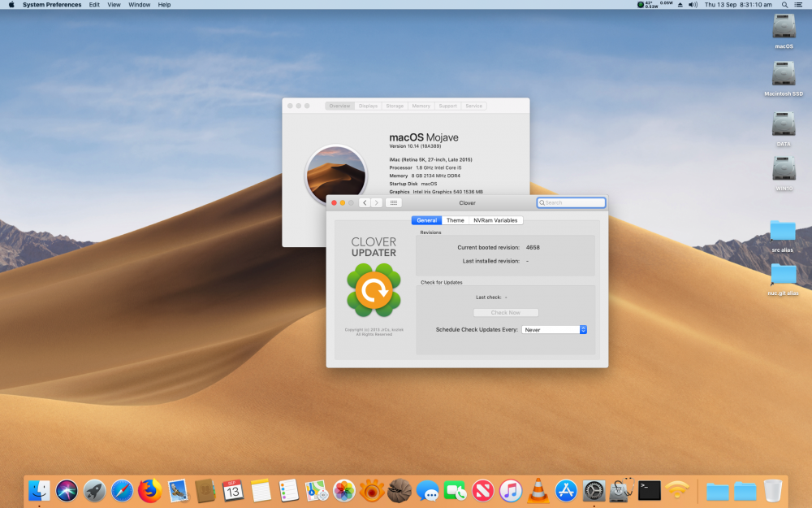Open Displays tab in About This Mac

(x=368, y=106)
